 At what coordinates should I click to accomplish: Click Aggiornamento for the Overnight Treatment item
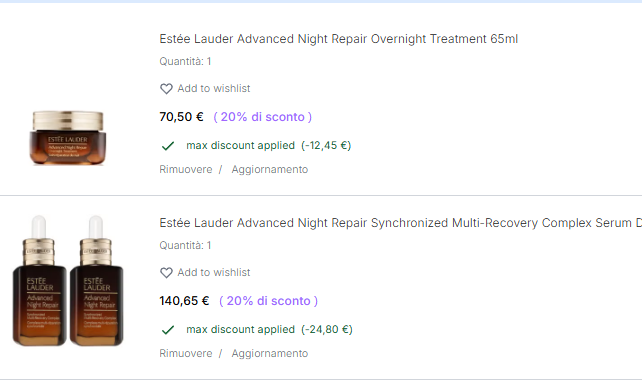pos(270,170)
